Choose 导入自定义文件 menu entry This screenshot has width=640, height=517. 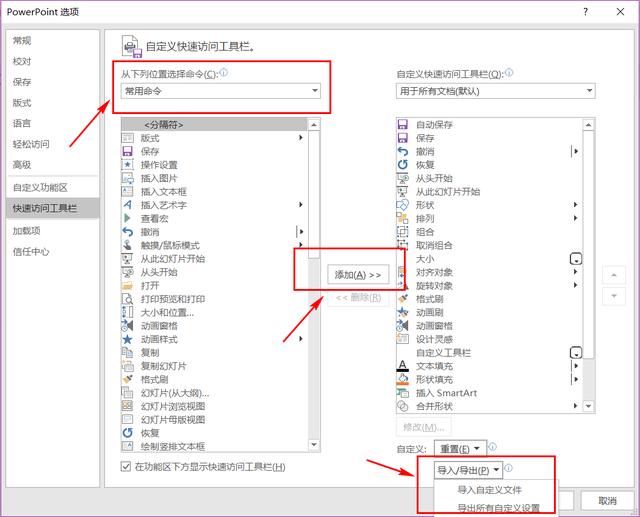(489, 490)
